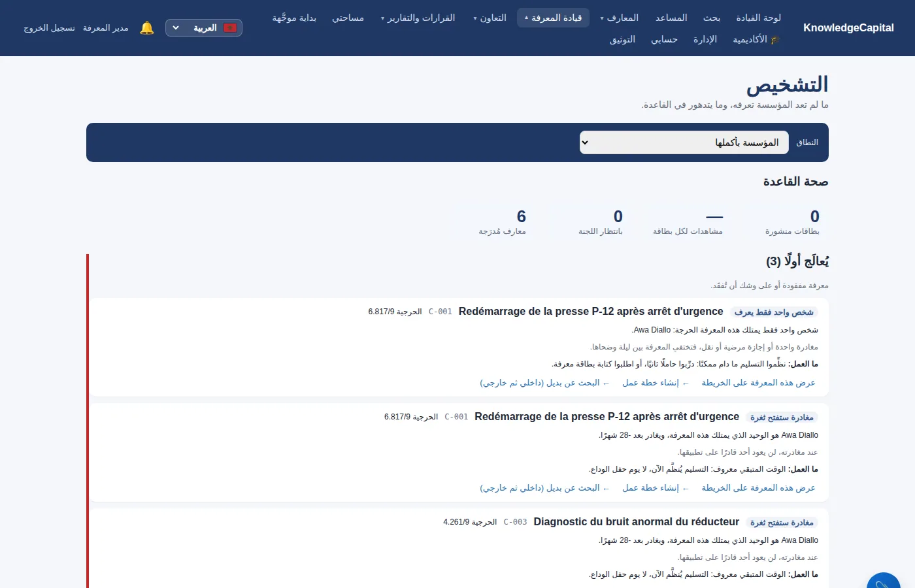Click the مغادرة ستفتح ثغرة badge on the C-003 card
The image size is (915, 588).
[782, 523]
